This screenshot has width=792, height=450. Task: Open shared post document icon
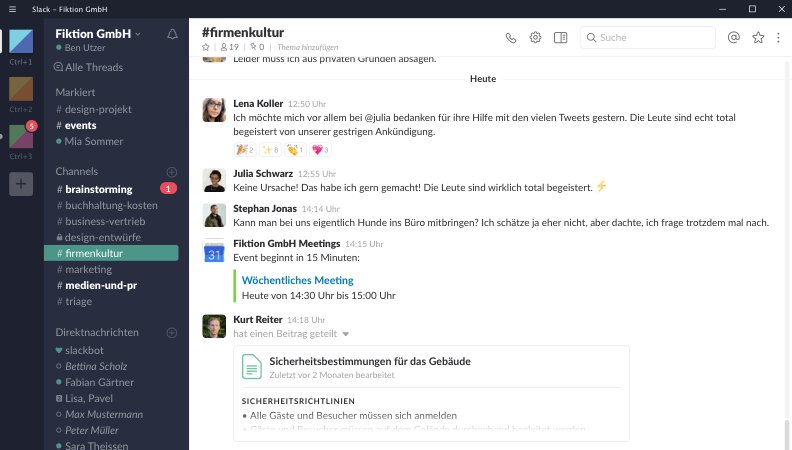[252, 367]
